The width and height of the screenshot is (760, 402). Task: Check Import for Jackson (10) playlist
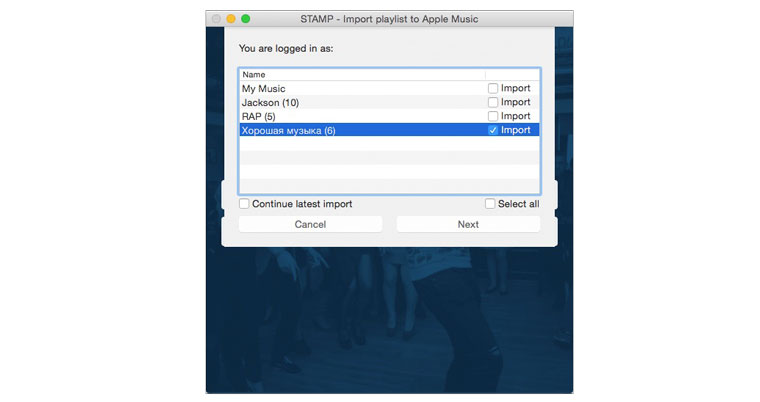coord(492,102)
